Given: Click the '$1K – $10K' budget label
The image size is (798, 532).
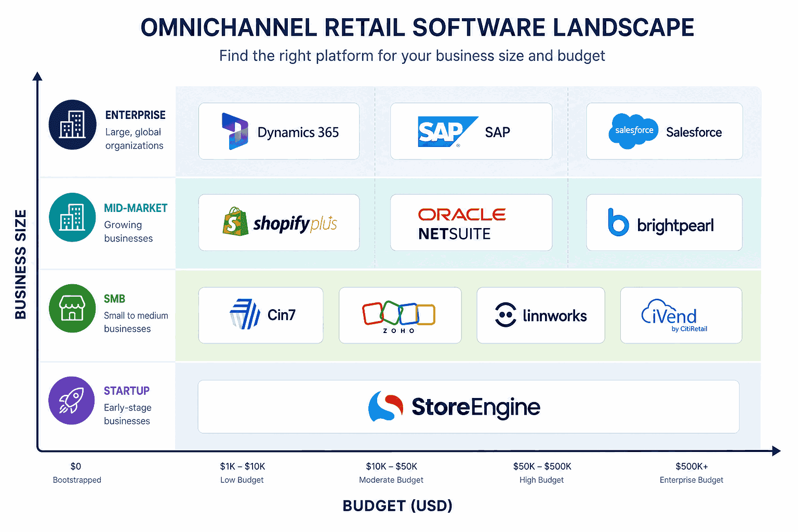Looking at the screenshot, I should coord(243,467).
